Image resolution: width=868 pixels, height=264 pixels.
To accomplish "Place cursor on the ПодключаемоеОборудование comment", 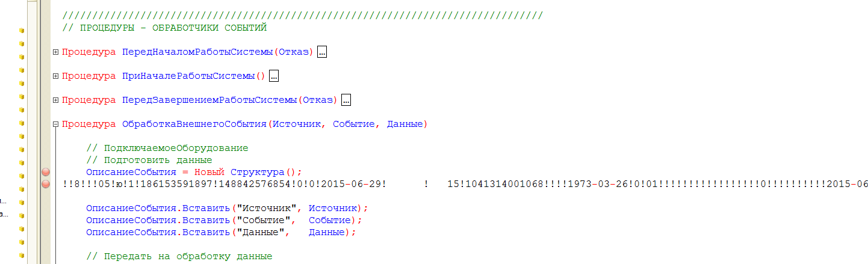I will pos(167,148).
